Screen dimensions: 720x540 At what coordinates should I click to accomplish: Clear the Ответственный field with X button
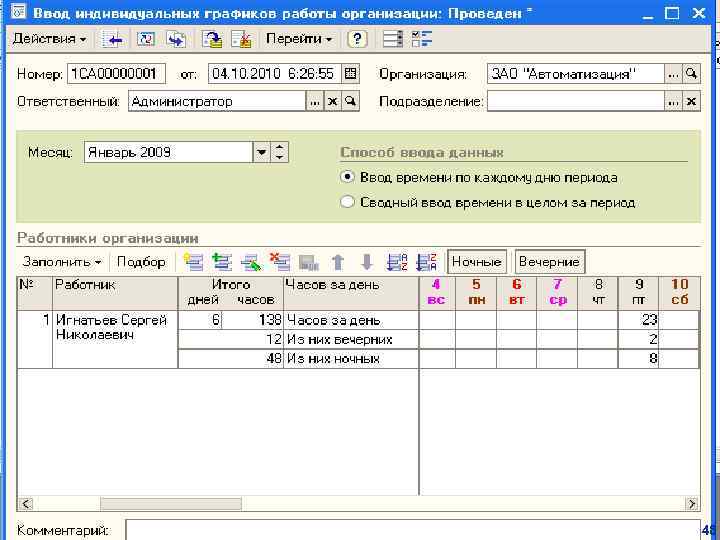[333, 101]
